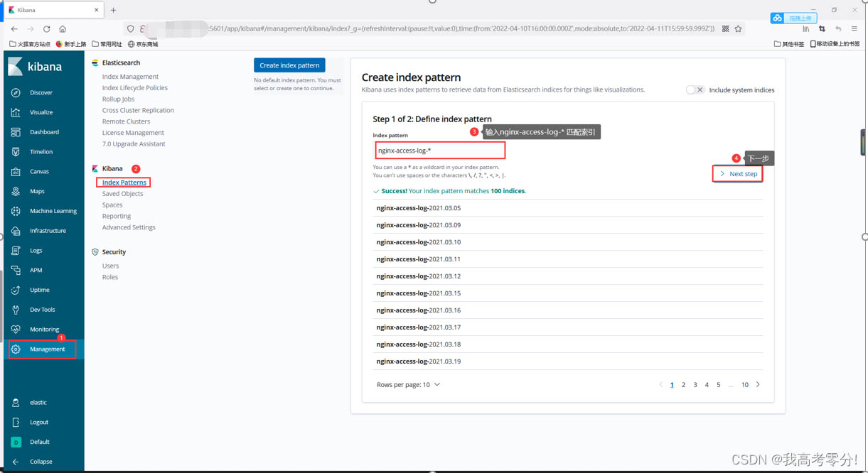
Task: Select row nginx-access-log-2021.03.05
Action: pyautogui.click(x=568, y=208)
